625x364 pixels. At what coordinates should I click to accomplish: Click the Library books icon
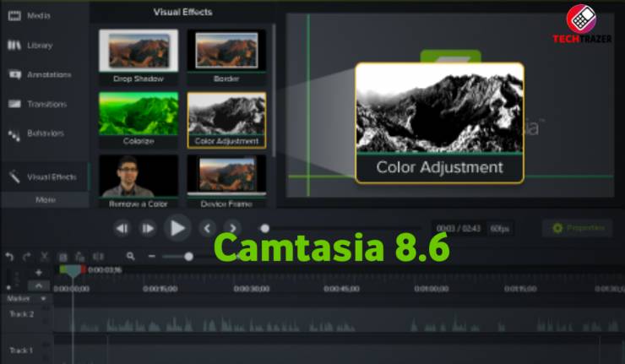coord(14,46)
